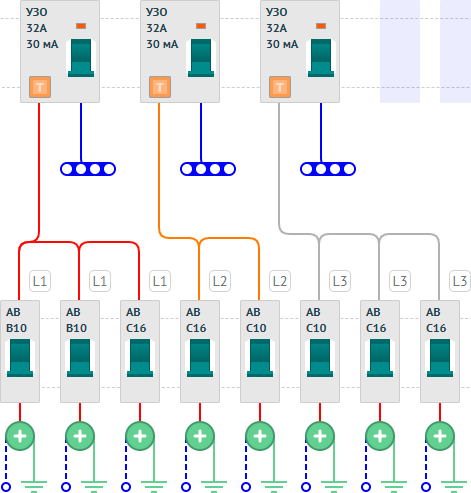
Task: Click the T test button on third УЗО
Action: (280, 87)
